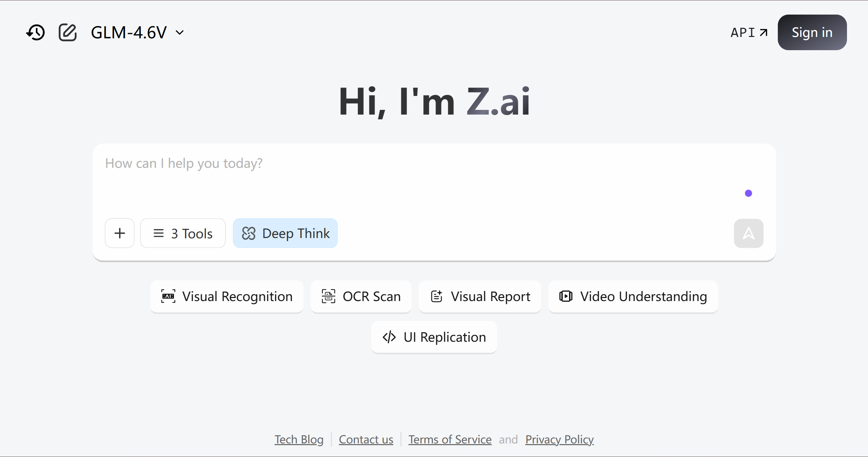Click the Video Understanding play icon

566,296
